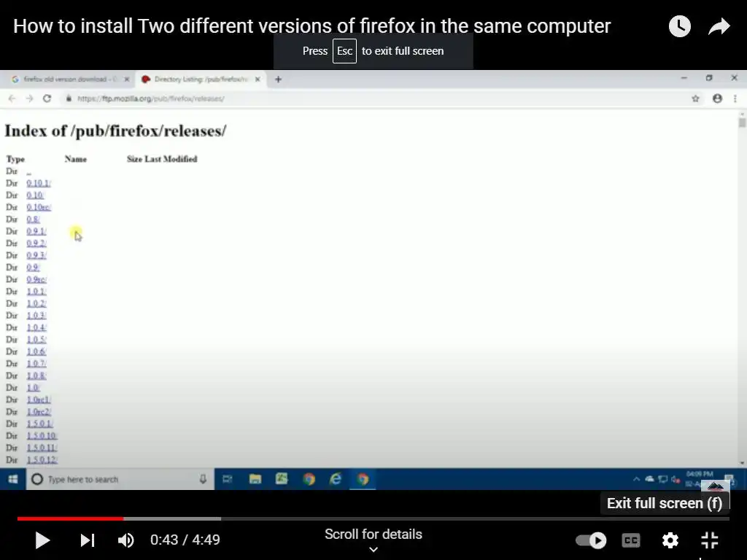Click the site lock icon
Image resolution: width=747 pixels, height=560 pixels.
pos(69,98)
